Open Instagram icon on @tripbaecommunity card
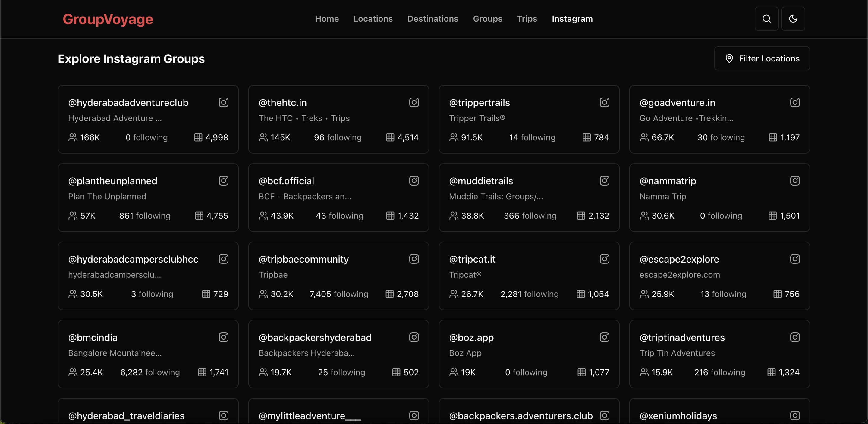Image resolution: width=868 pixels, height=424 pixels. point(414,259)
